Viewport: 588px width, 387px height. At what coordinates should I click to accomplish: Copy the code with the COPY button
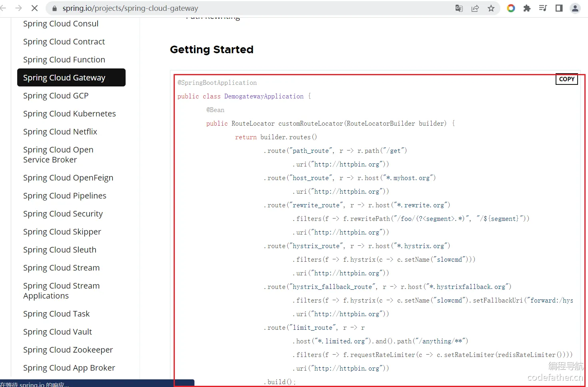(x=567, y=79)
